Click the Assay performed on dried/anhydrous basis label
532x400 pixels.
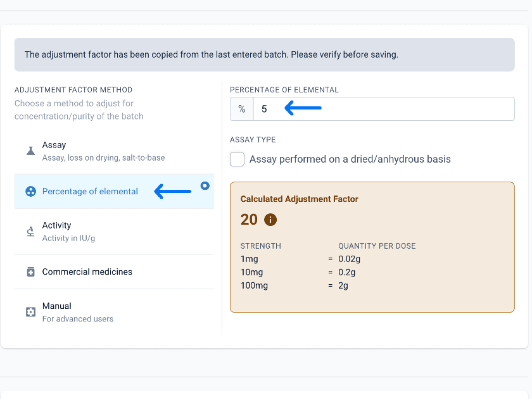click(x=350, y=159)
